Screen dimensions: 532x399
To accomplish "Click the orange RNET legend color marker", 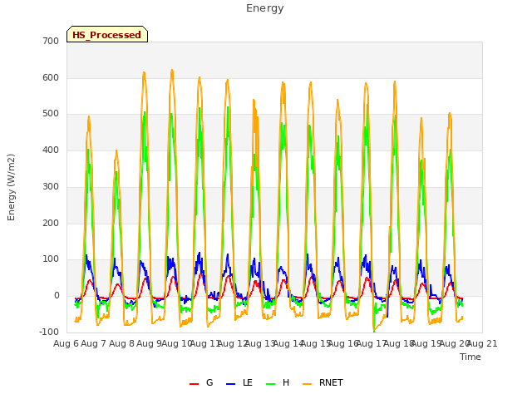I will (307, 384).
